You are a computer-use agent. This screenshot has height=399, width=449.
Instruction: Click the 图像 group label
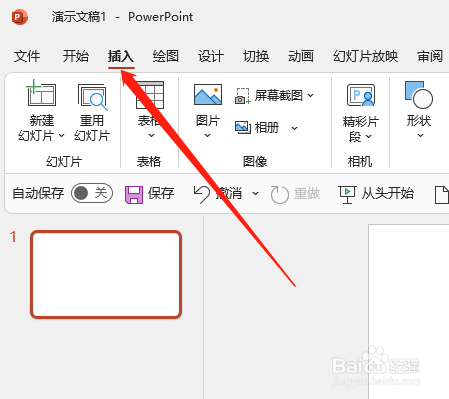click(x=255, y=162)
